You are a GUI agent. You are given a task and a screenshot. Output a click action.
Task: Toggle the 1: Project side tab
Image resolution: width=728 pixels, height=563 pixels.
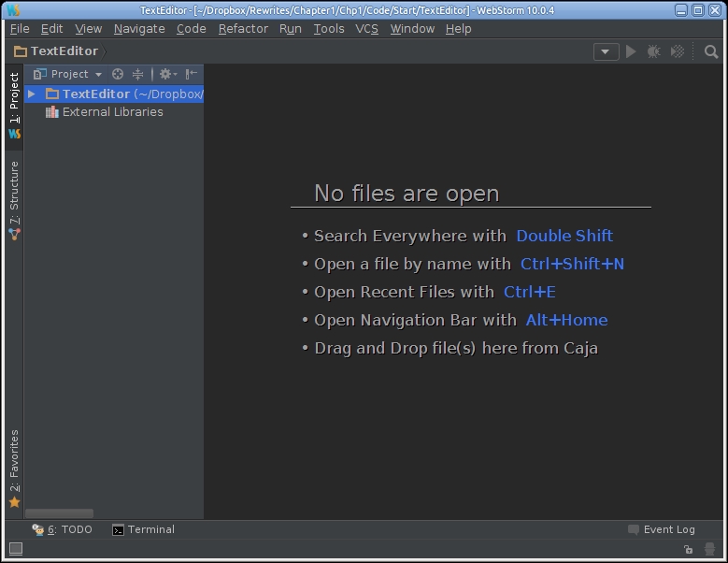coord(14,105)
